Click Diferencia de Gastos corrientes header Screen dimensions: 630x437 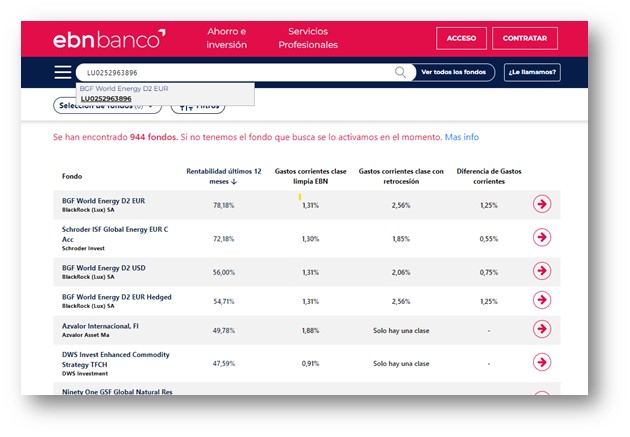(x=489, y=176)
